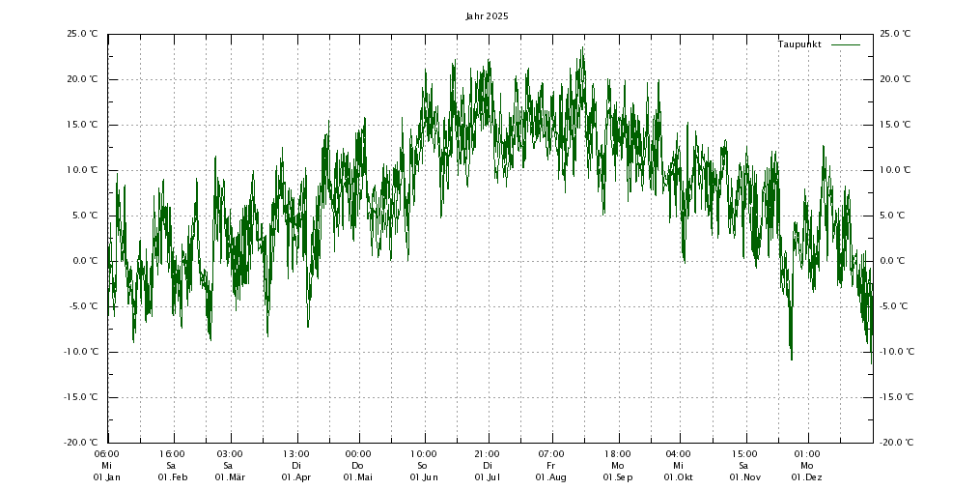This screenshot has width=980, height=490.
Task: Select the 01.Jan date marker on x-axis
Action: pos(107,477)
